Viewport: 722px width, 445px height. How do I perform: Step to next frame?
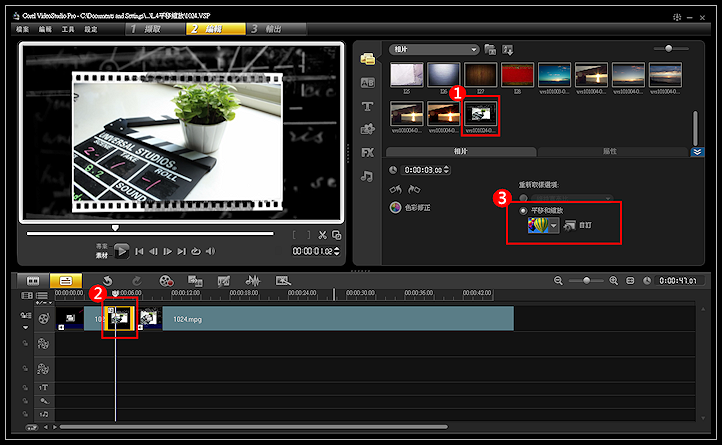pyautogui.click(x=168, y=252)
